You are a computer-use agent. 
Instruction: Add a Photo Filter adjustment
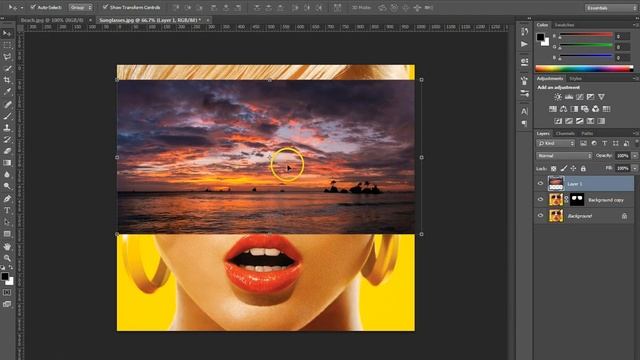click(585, 109)
